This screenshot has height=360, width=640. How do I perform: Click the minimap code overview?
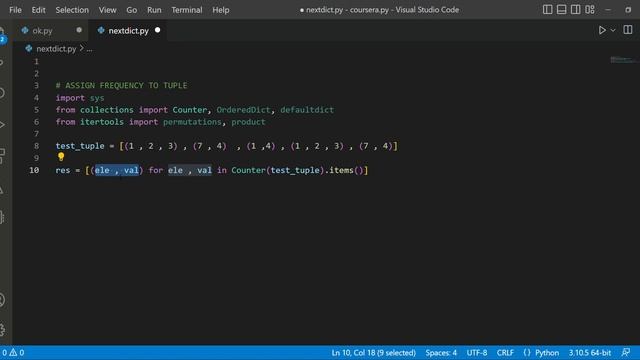pyautogui.click(x=623, y=60)
